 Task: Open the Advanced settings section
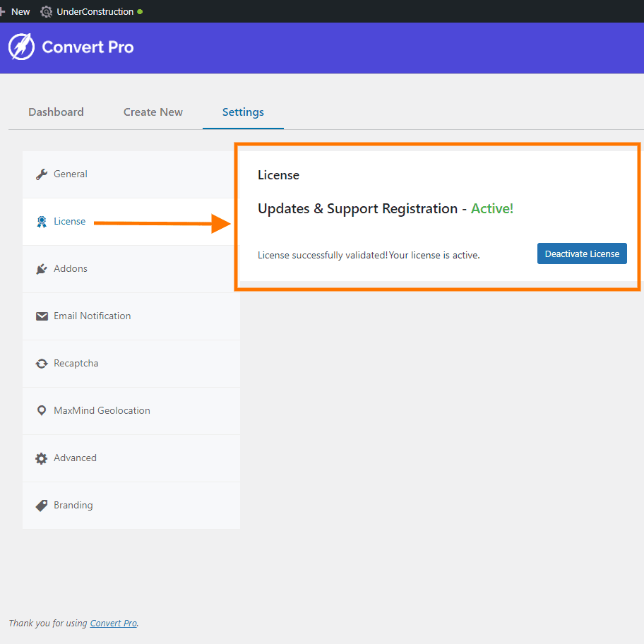click(x=131, y=458)
